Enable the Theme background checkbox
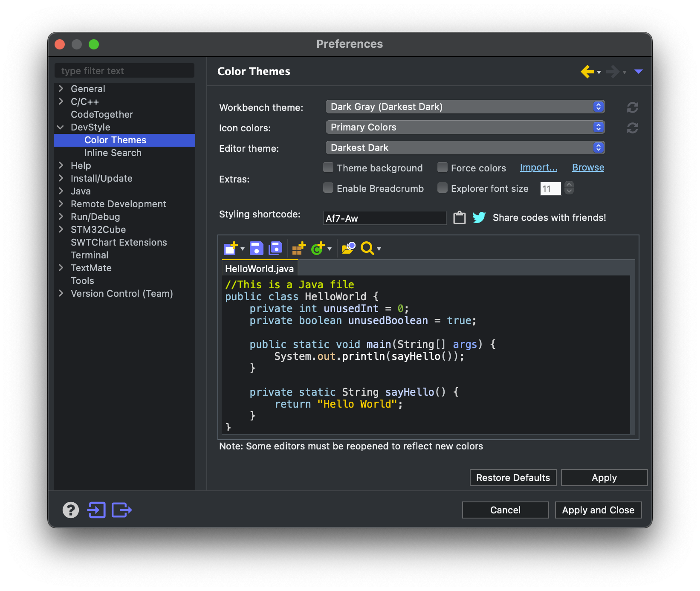The height and width of the screenshot is (591, 700). (328, 167)
